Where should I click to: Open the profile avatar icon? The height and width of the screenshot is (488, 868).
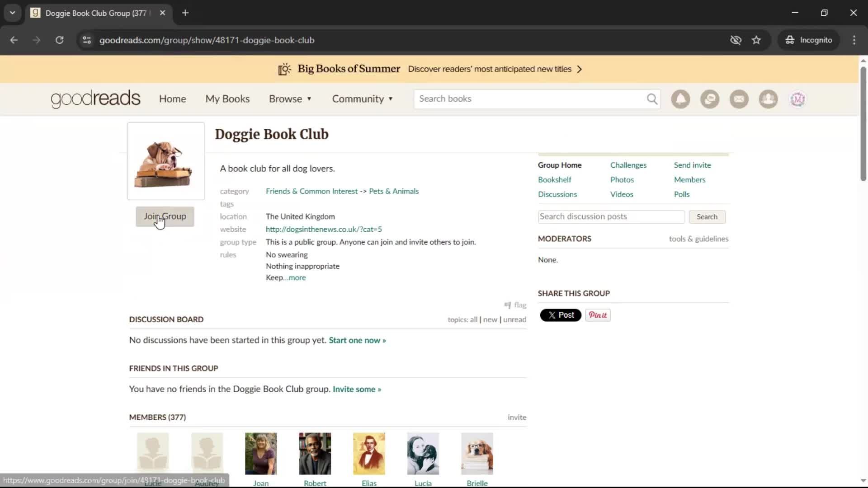pos(798,99)
